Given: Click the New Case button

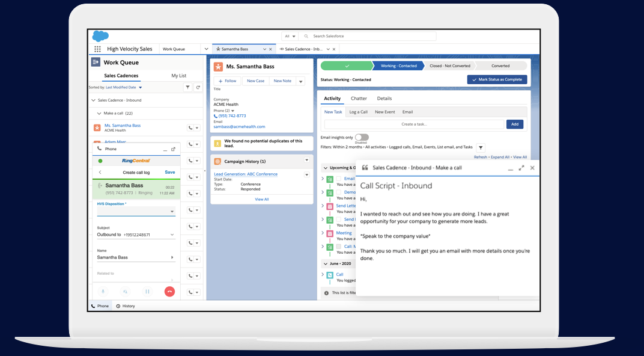Looking at the screenshot, I should [255, 81].
